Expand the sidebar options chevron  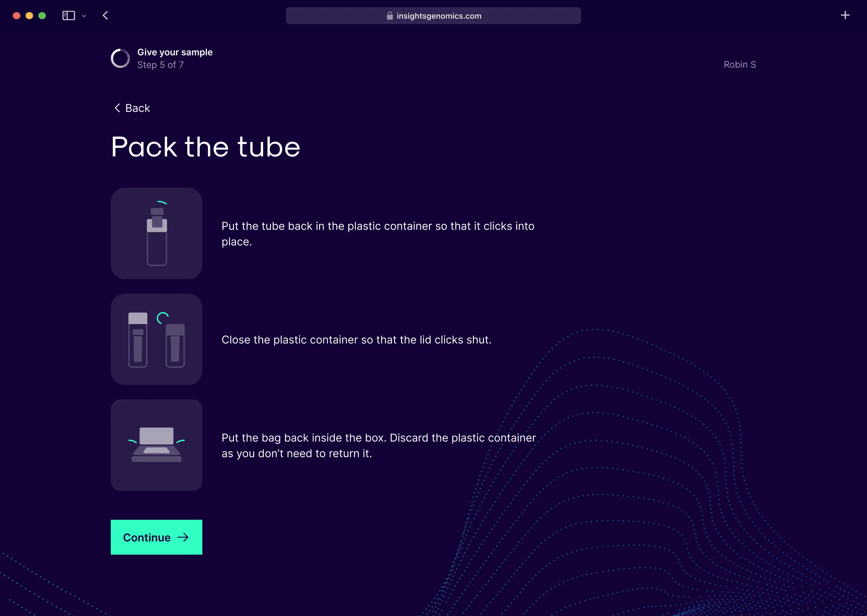point(84,16)
